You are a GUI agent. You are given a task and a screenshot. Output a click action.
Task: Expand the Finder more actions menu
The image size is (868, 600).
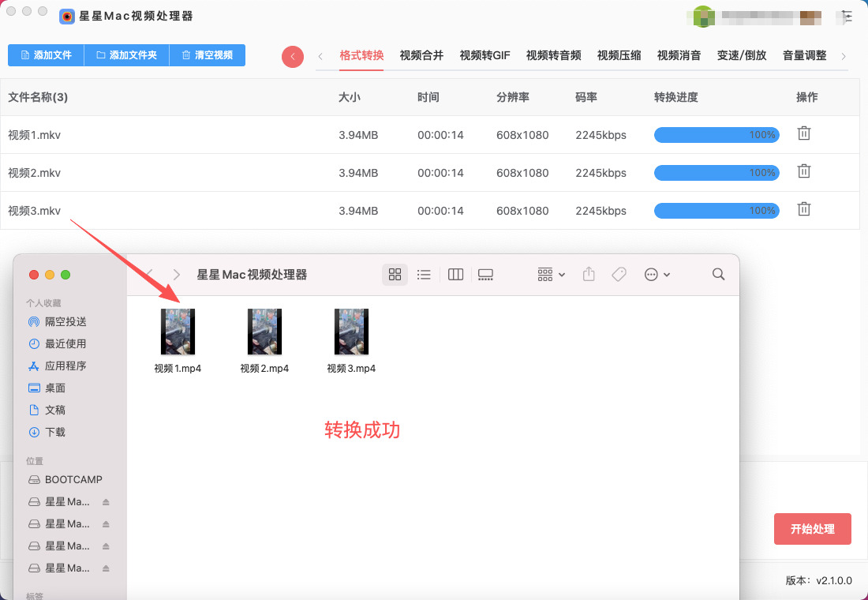657,274
